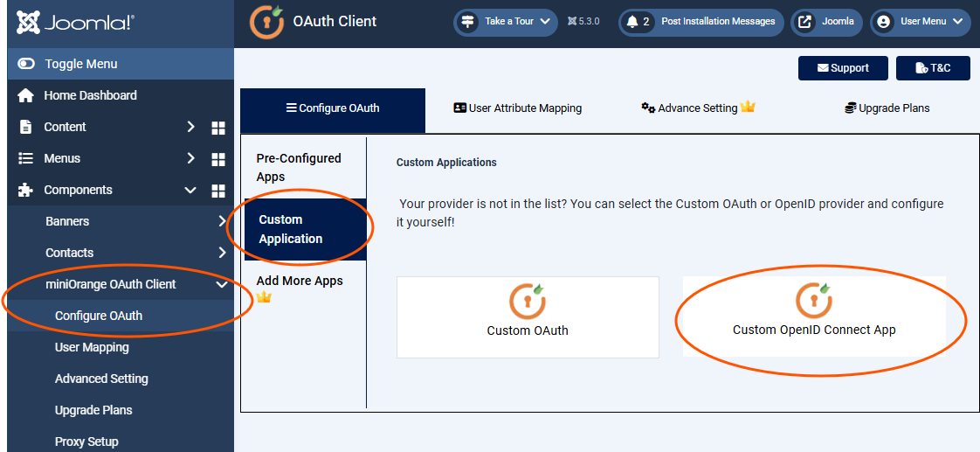Image resolution: width=980 pixels, height=452 pixels.
Task: Select the Custom OpenID Connect App icon
Action: tap(813, 300)
